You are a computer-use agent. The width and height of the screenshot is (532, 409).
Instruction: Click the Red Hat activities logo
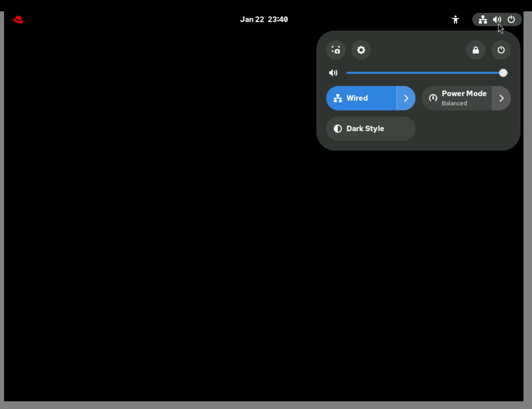point(18,19)
